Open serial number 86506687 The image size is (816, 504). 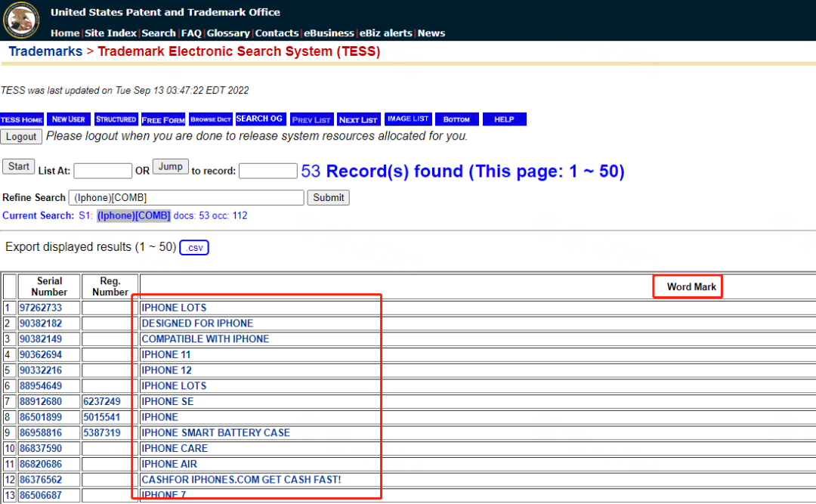(x=41, y=495)
